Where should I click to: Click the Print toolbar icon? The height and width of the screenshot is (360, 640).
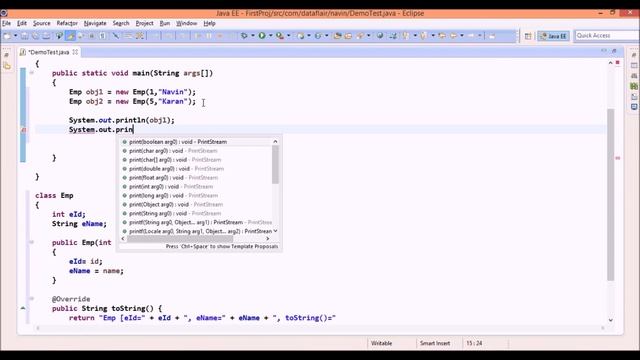pos(47,36)
